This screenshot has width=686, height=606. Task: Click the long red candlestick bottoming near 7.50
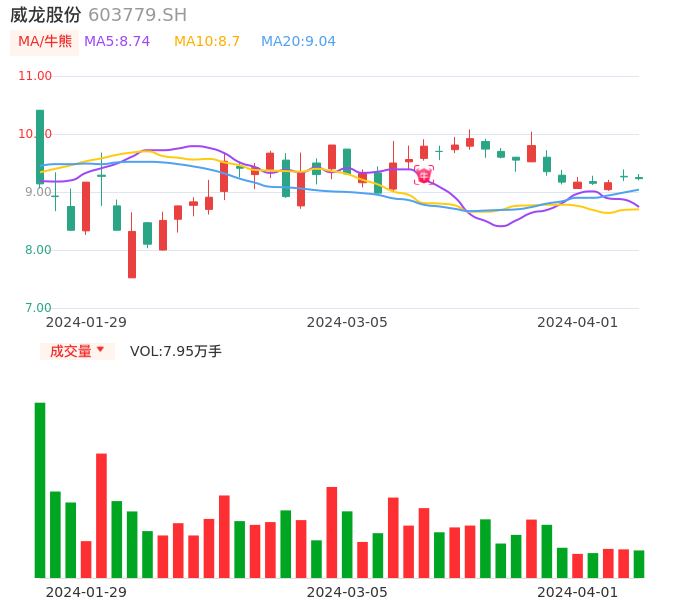coord(132,254)
